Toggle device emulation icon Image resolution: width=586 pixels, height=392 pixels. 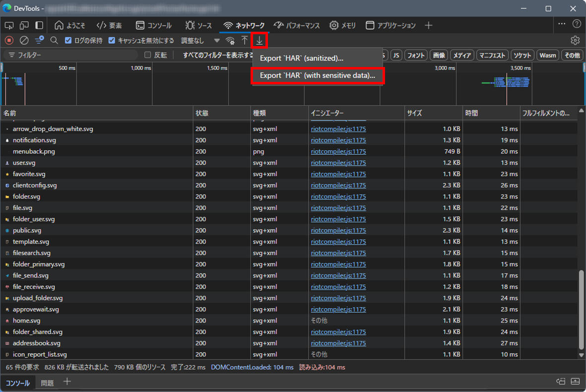24,25
